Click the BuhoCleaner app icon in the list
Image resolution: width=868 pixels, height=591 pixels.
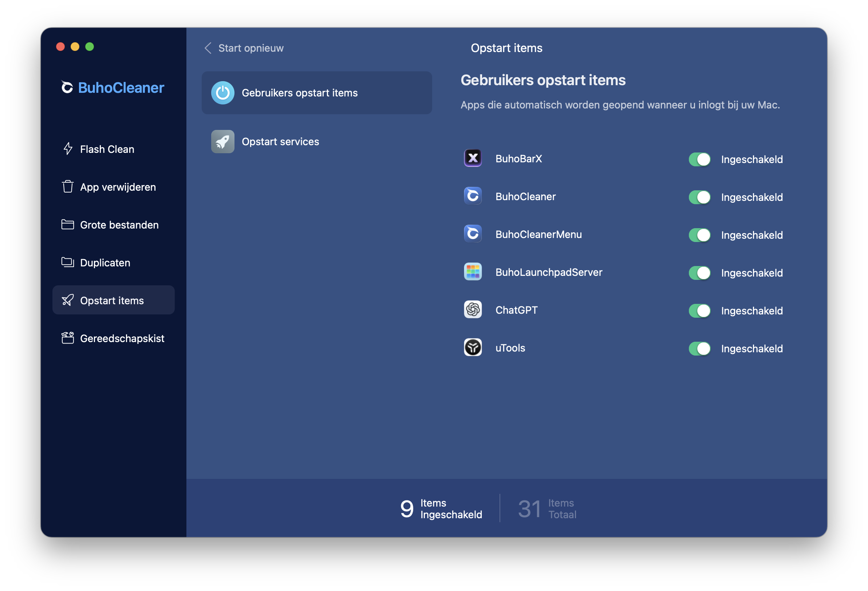[473, 196]
